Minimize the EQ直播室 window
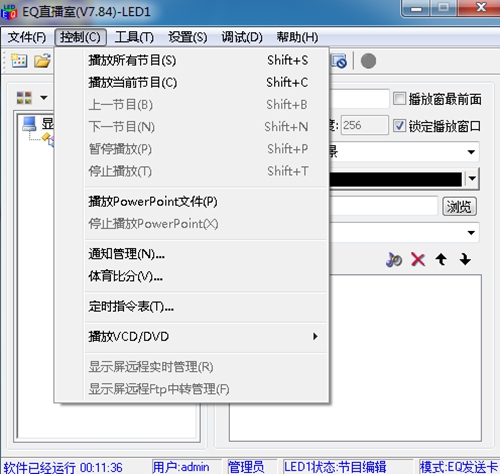This screenshot has height=474, width=500. point(416,8)
